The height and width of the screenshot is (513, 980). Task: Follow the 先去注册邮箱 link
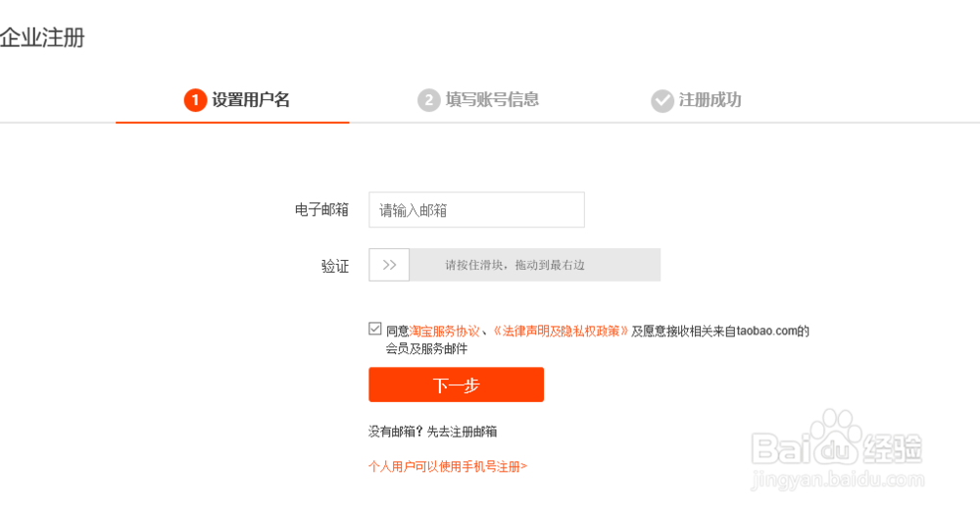point(467,432)
